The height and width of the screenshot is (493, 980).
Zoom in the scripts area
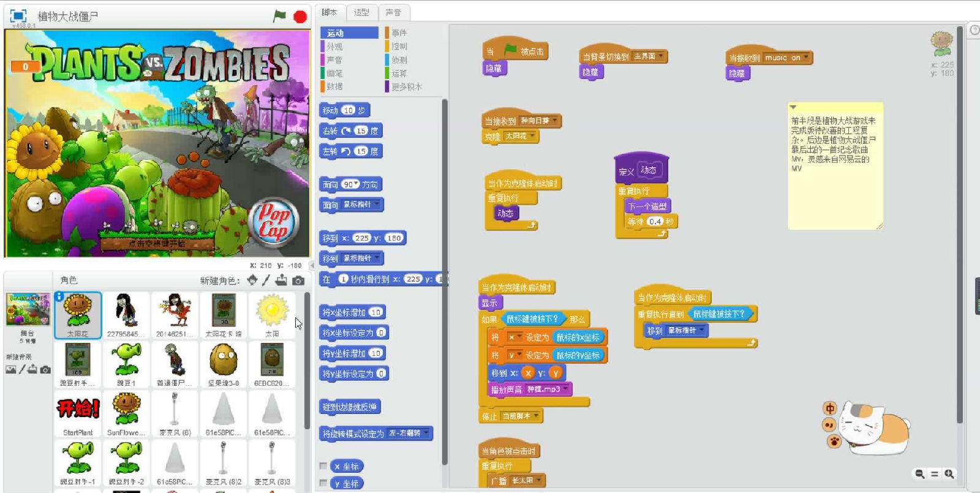949,474
